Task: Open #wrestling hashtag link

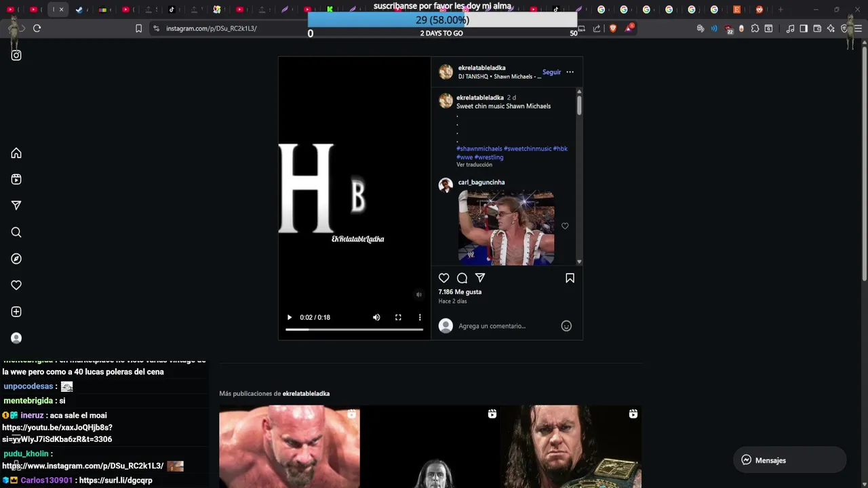Action: [489, 157]
